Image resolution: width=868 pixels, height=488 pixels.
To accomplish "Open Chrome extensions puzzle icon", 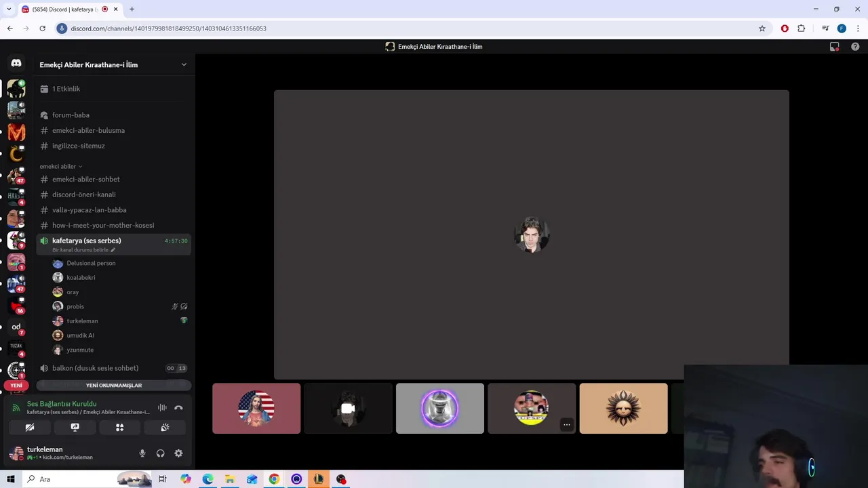I will [802, 28].
